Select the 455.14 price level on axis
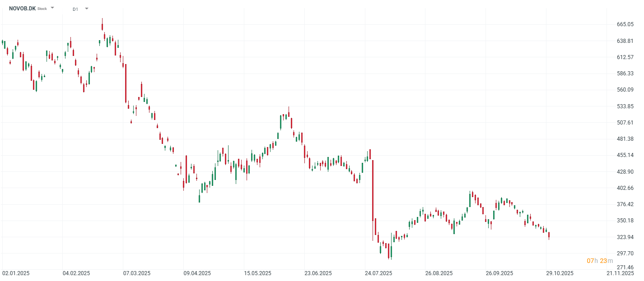Screen dimensions: 644x281 pos(625,155)
